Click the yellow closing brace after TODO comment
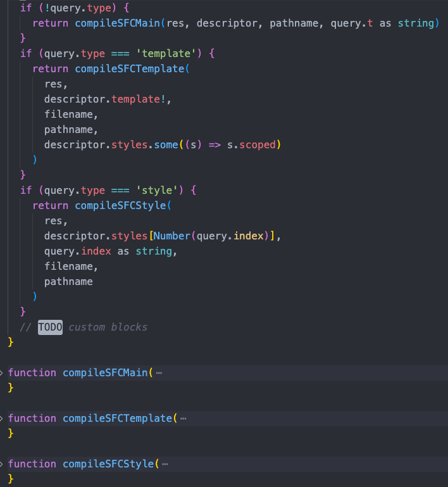The height and width of the screenshot is (487, 448). coord(11,342)
